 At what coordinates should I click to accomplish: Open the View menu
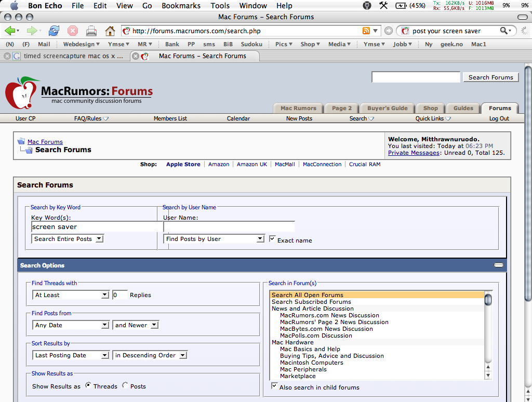[125, 5]
